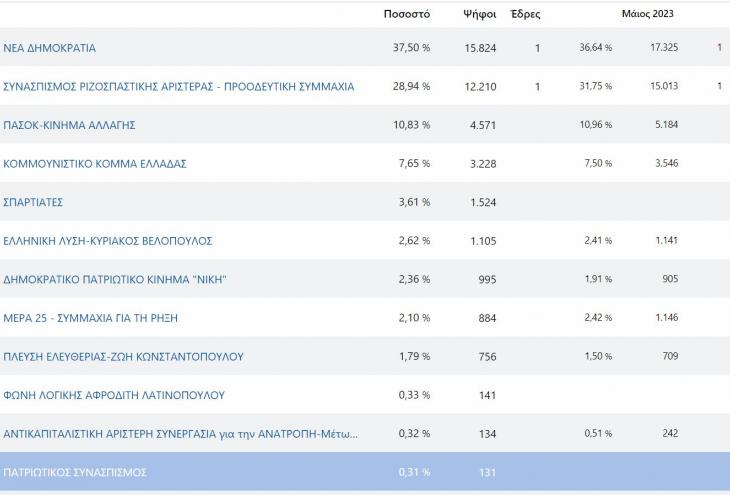Screen dimensions: 730x495
Task: Click the 10,96 % May 2023 value
Action: pos(596,125)
